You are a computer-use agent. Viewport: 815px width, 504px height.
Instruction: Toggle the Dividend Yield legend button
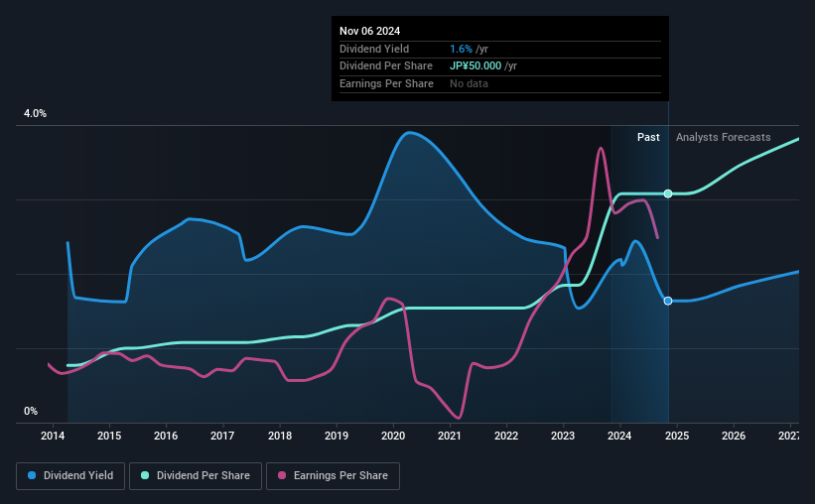70,476
